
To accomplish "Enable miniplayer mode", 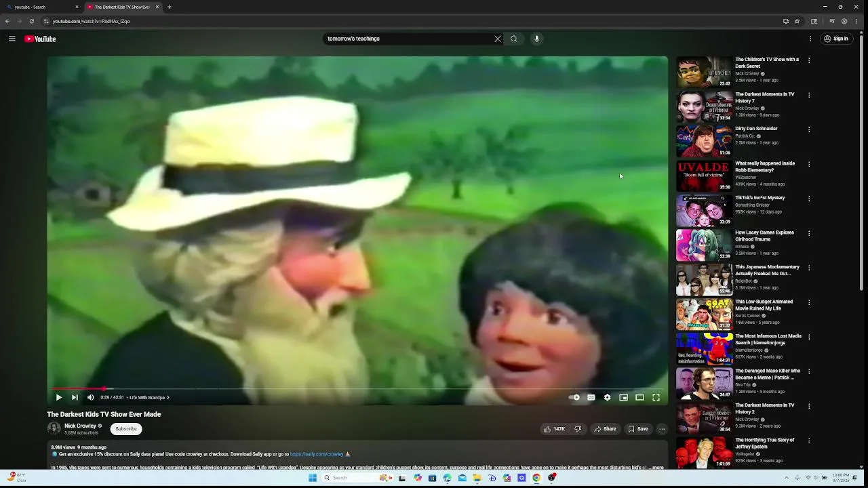I will (624, 397).
